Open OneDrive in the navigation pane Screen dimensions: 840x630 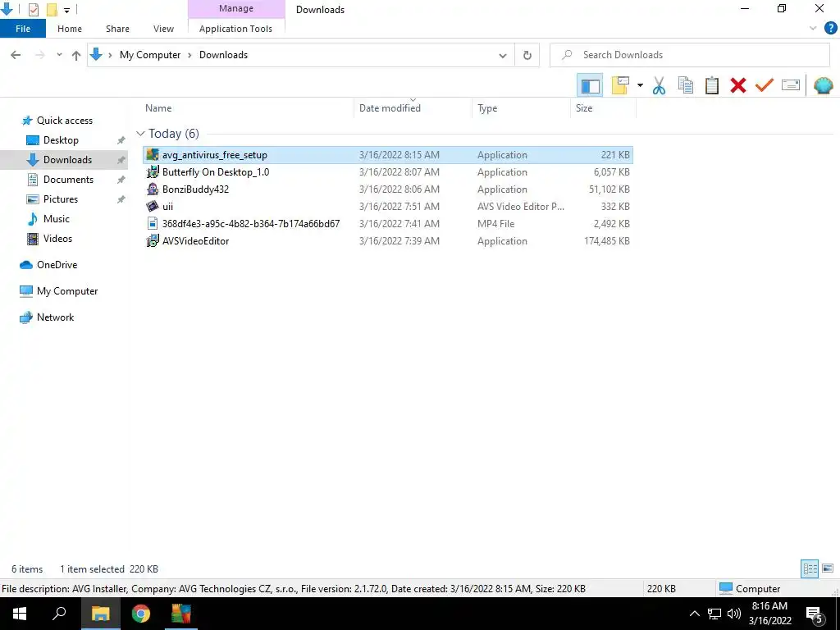point(57,265)
